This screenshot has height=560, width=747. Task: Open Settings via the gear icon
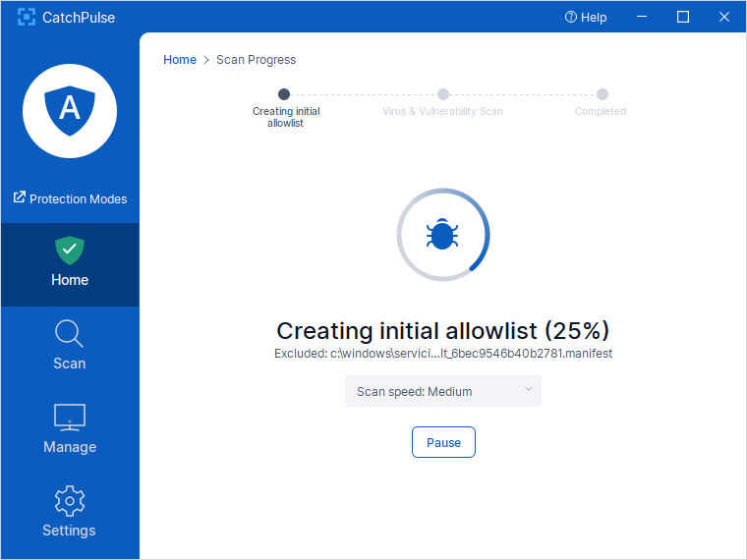(x=70, y=501)
